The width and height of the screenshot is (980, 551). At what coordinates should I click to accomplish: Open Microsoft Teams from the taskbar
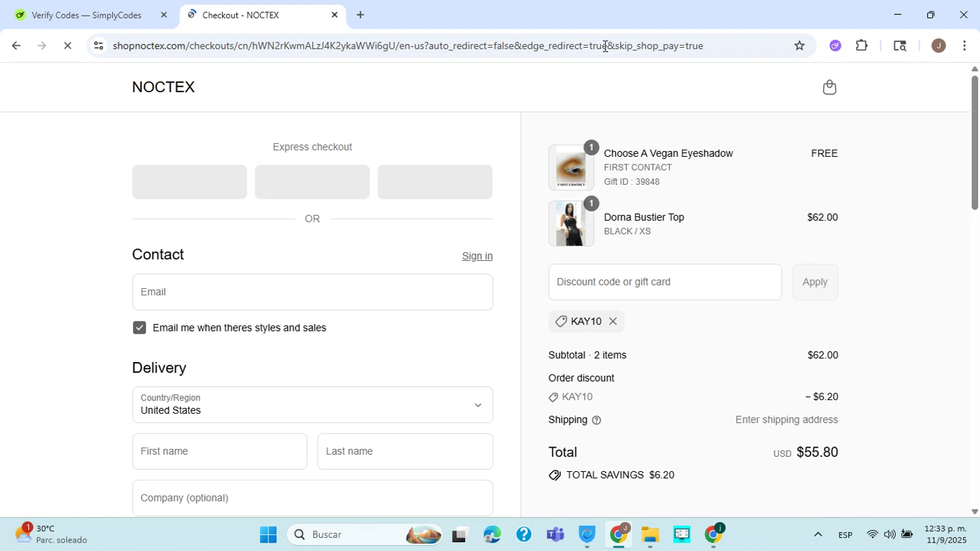[x=555, y=535]
